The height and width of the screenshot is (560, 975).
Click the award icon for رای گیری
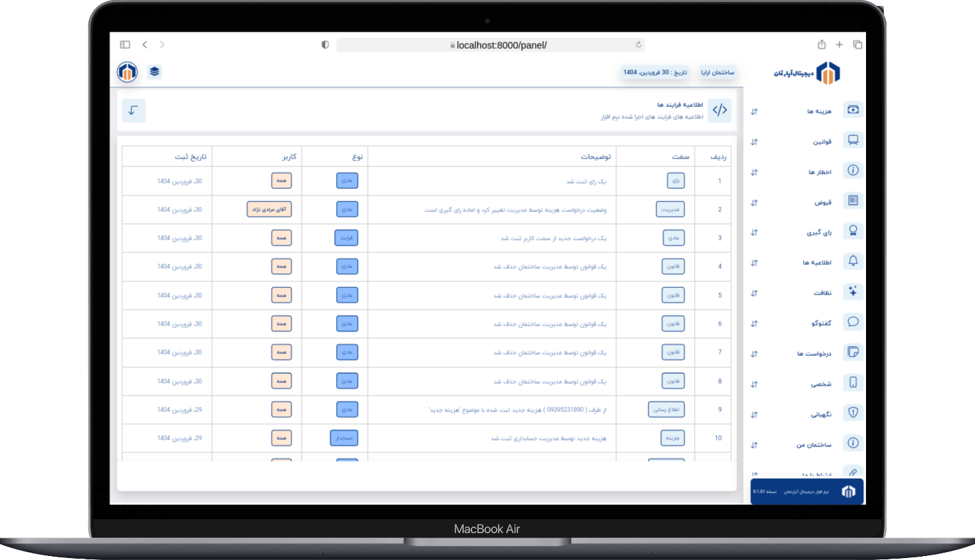853,231
